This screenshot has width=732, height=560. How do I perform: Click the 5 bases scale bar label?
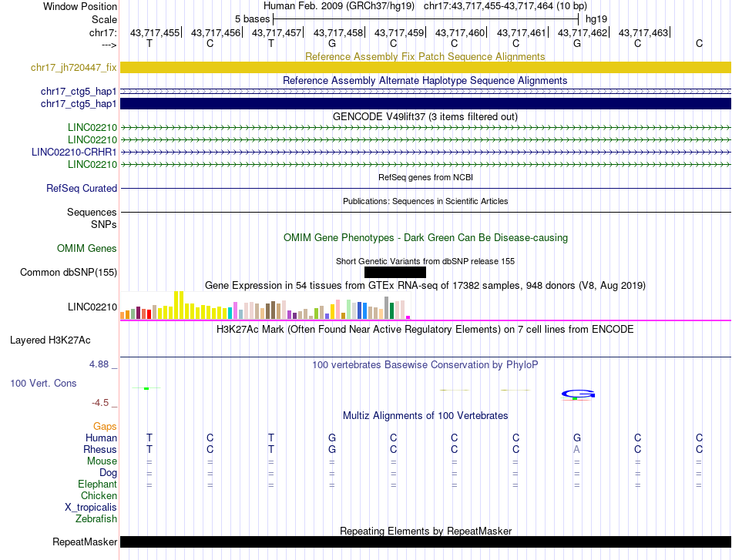point(252,19)
